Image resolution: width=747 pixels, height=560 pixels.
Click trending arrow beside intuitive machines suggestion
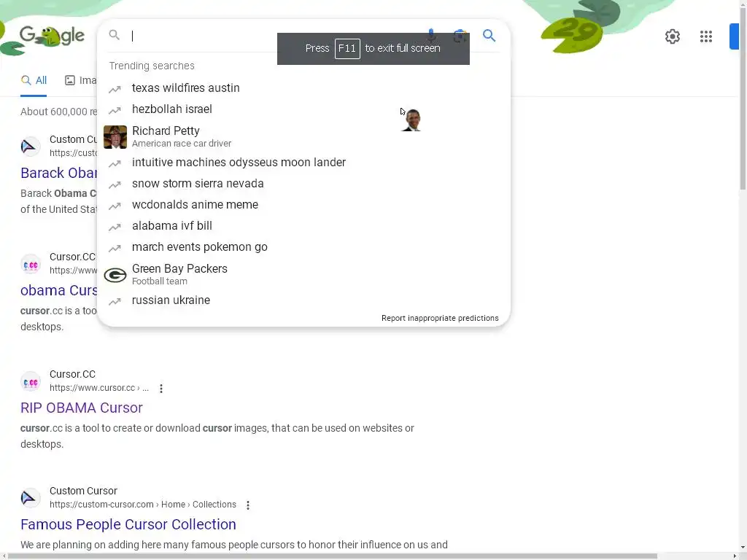(115, 164)
